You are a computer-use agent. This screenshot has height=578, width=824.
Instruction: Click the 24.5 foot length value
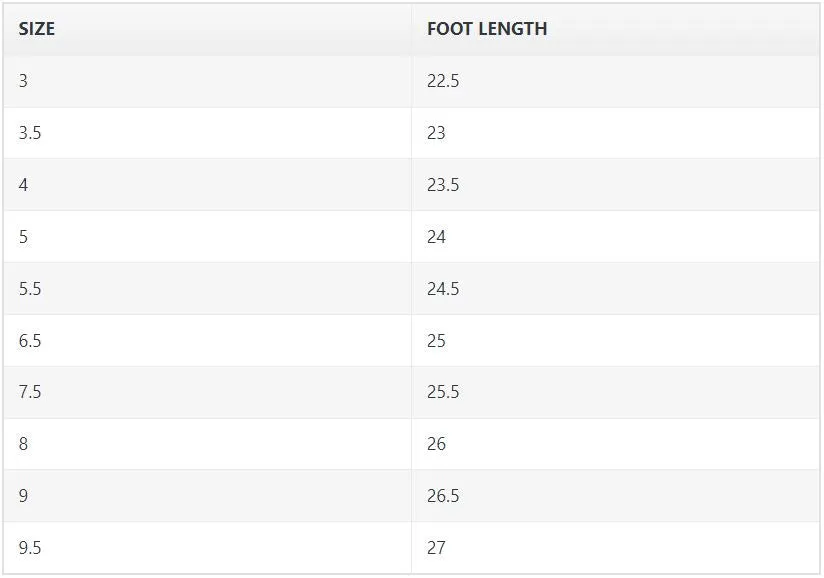click(x=443, y=289)
